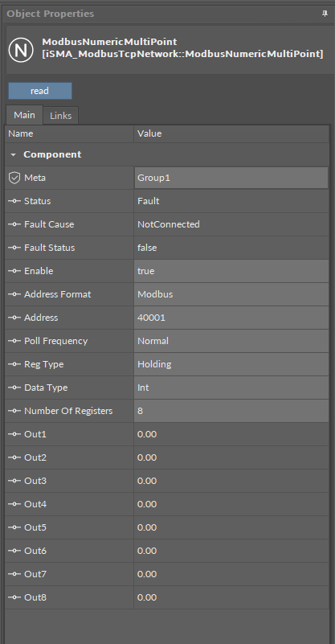Screen dimensions: 335x644
Task: Toggle the Enable value set to true
Action: coord(231,271)
